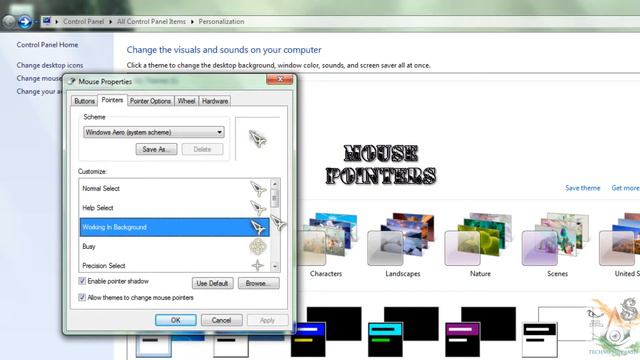Select Precision Select row
Screen dimensions: 640x360
pyautogui.click(x=175, y=266)
